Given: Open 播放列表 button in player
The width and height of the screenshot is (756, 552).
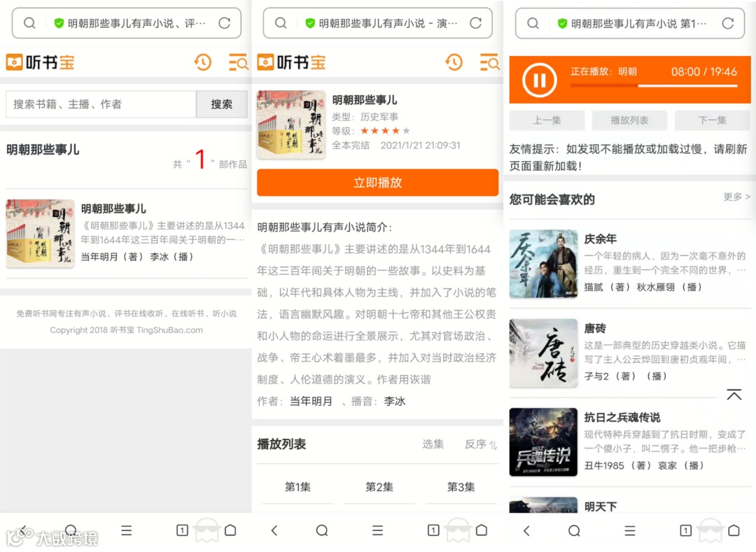Looking at the screenshot, I should click(629, 120).
